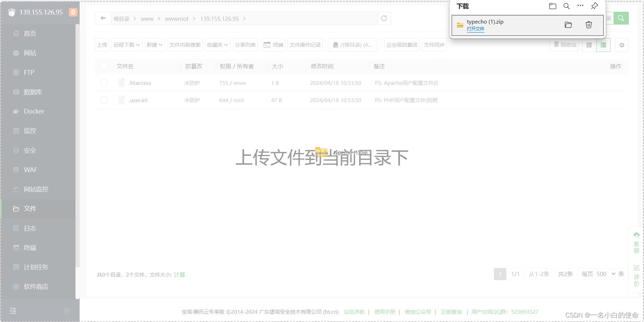Open 安全 security page
This screenshot has height=322, width=644.
click(x=30, y=150)
